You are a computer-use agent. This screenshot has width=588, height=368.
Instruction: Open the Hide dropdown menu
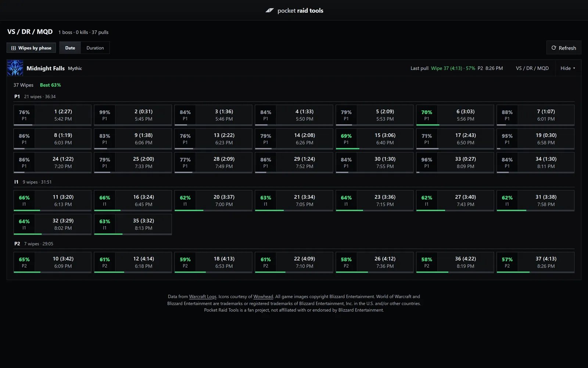(568, 68)
